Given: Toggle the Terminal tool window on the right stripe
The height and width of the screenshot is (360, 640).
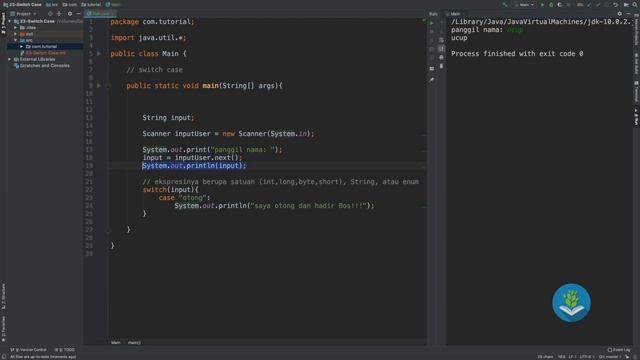Looking at the screenshot, I should [636, 92].
